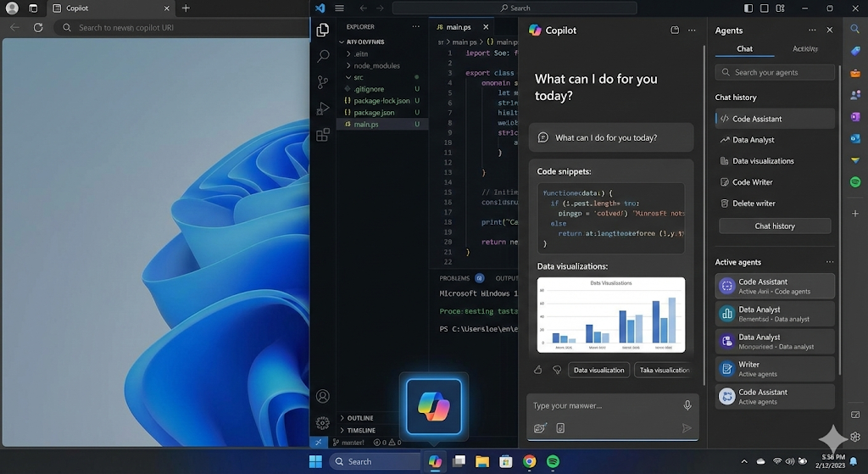Viewport: 868px width, 474px height.
Task: Open Code Assistant in chat history
Action: coord(775,119)
